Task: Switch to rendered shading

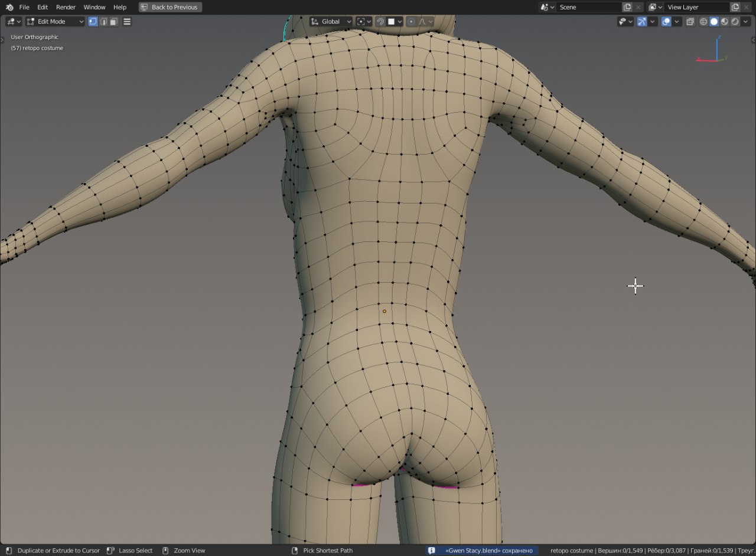Action: (x=735, y=21)
